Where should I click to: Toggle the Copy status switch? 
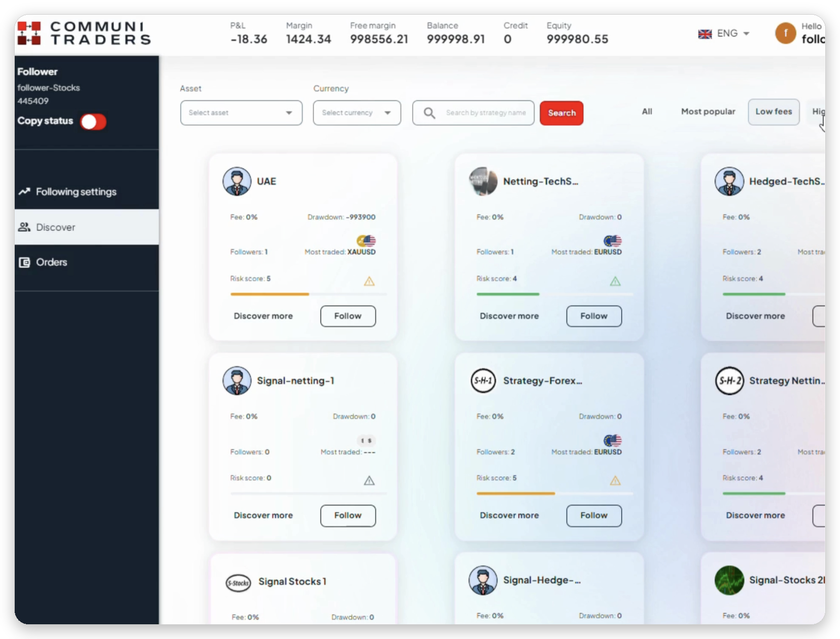point(93,122)
